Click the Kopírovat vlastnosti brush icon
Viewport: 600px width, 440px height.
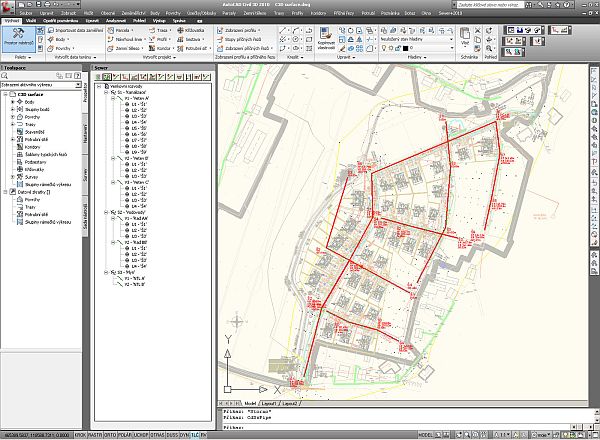tap(326, 33)
